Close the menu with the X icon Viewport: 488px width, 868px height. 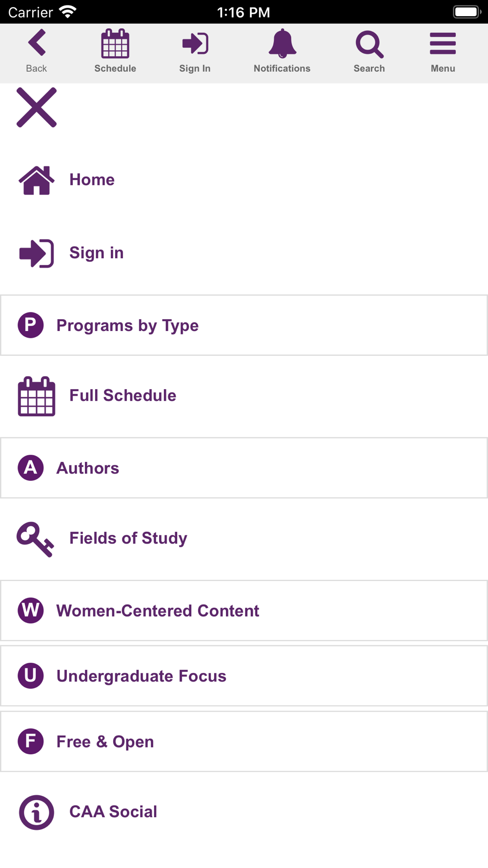point(37,107)
